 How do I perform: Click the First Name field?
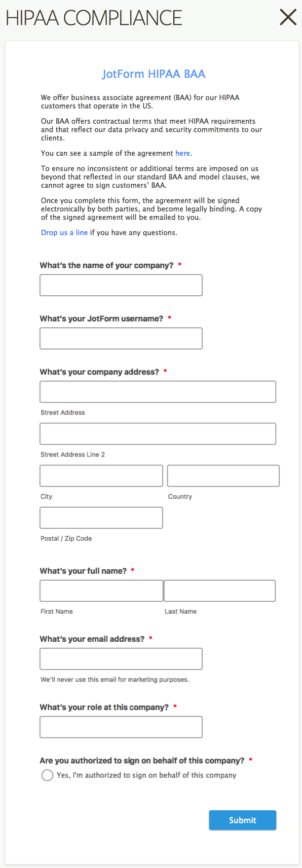(101, 590)
